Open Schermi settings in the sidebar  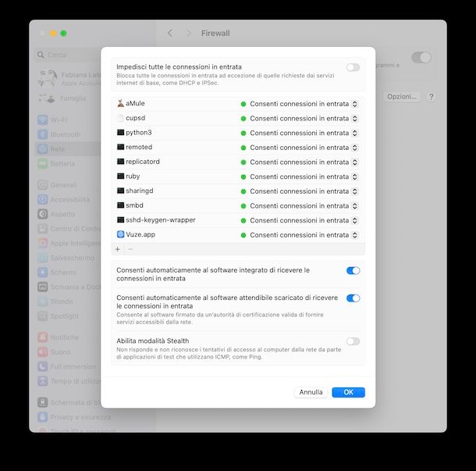[x=57, y=273]
